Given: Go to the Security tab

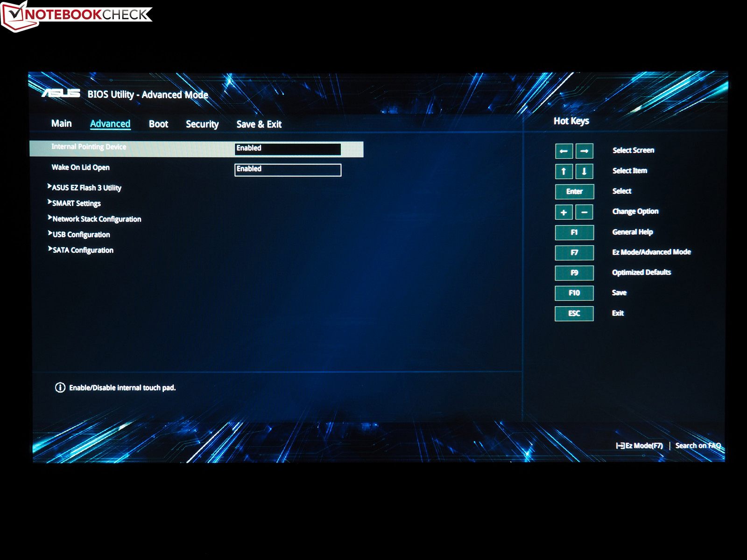Looking at the screenshot, I should tap(202, 125).
